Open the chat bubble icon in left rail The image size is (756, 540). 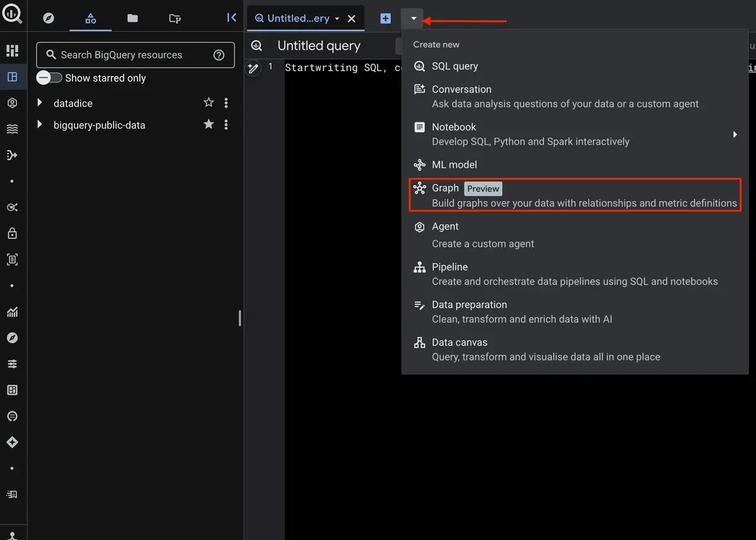pyautogui.click(x=12, y=416)
